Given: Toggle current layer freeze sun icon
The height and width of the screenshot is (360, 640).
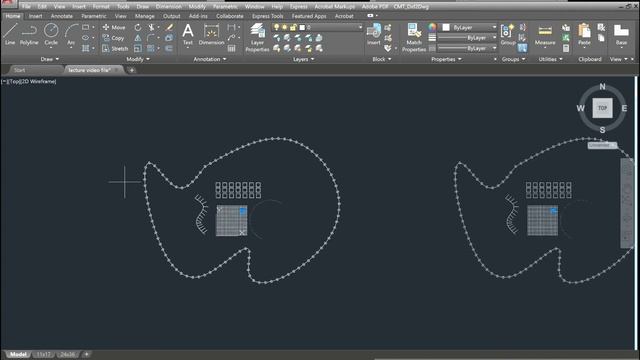Looking at the screenshot, I should pos(284,27).
